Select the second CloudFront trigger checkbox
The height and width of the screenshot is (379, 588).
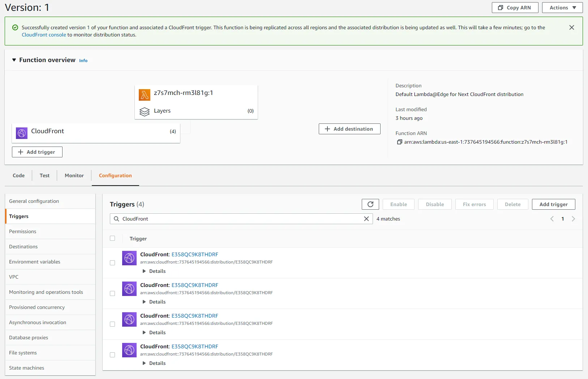(112, 293)
